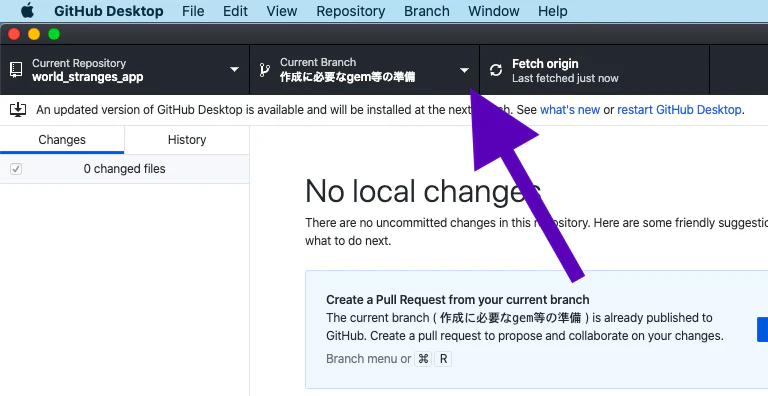
Task: Click the Fetch origin sync icon
Action: (x=496, y=70)
